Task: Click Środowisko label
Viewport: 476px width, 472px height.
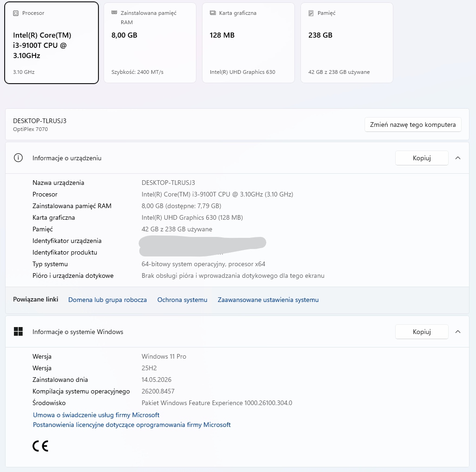Action: pyautogui.click(x=49, y=403)
